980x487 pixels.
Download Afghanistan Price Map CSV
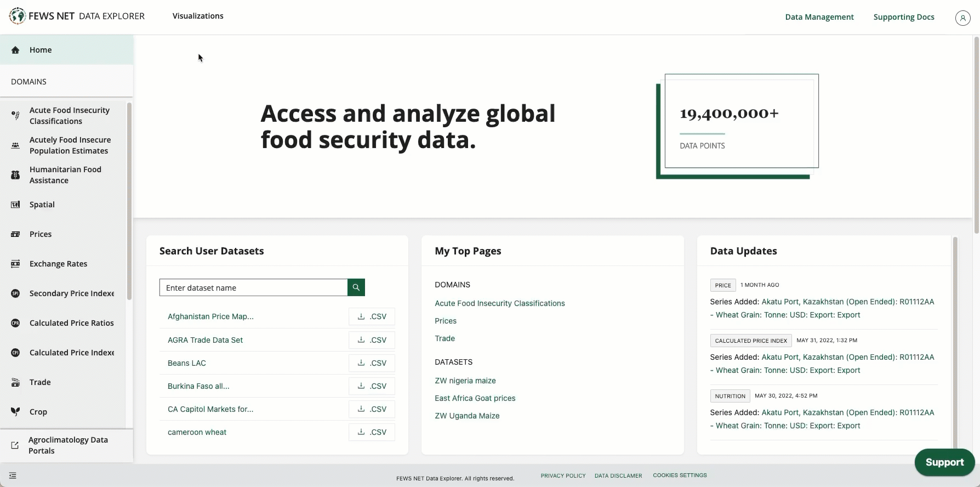click(x=372, y=316)
